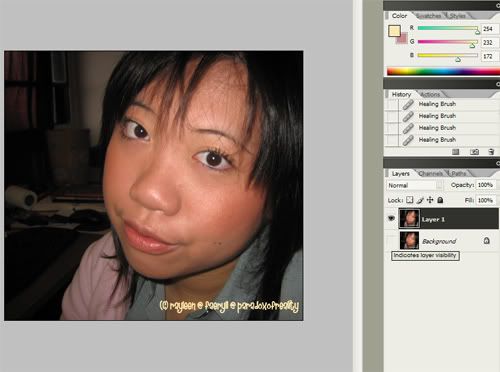
Task: Open the Paths tab
Action: tap(459, 174)
